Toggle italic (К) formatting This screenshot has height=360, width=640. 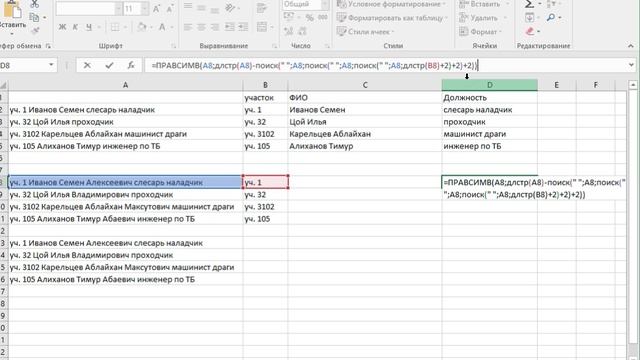(x=75, y=27)
